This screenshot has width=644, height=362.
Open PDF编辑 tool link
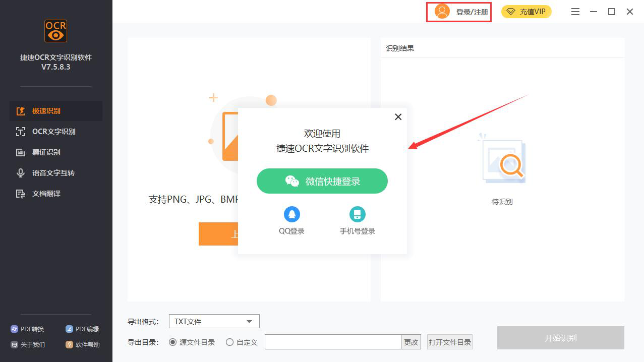click(x=82, y=329)
